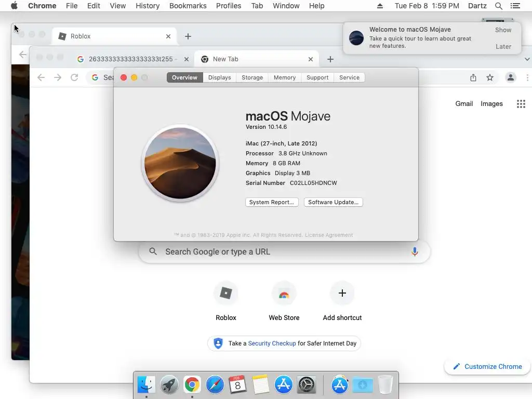Open the View menu

[x=118, y=6]
